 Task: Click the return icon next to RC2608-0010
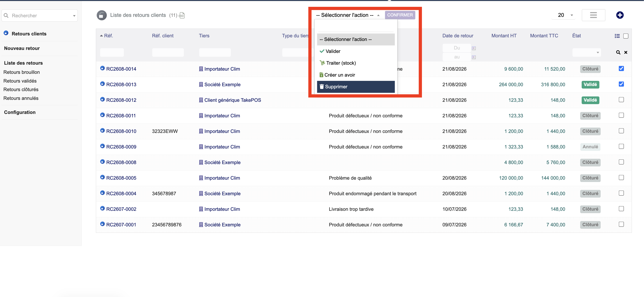tap(102, 130)
